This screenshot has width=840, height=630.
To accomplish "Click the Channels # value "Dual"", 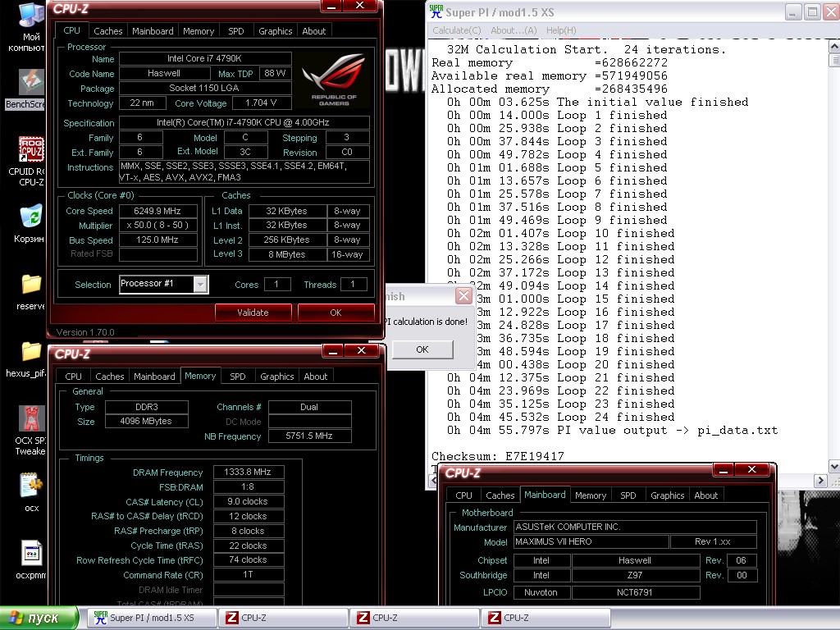I will tap(309, 407).
